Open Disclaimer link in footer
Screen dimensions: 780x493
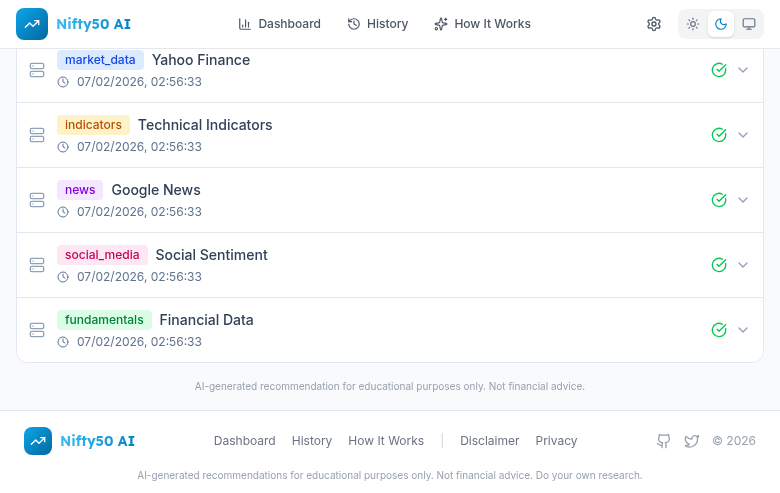pyautogui.click(x=489, y=441)
